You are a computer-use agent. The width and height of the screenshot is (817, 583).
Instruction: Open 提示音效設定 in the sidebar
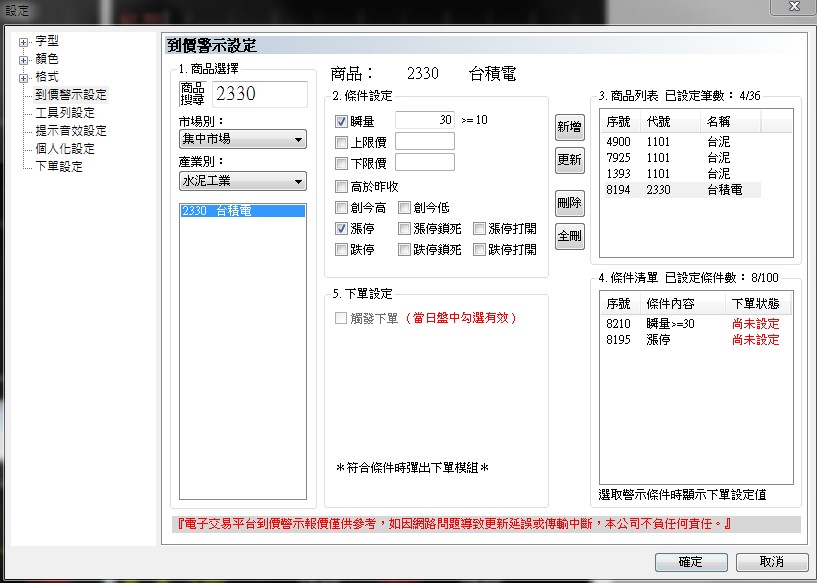(70, 131)
